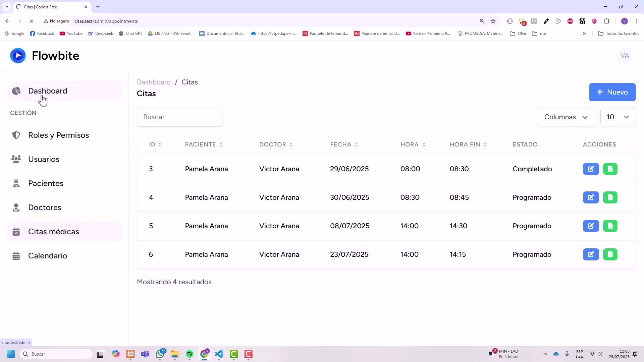Open consultation document for appointment 3
Image resolution: width=644 pixels, height=362 pixels.
click(610, 169)
